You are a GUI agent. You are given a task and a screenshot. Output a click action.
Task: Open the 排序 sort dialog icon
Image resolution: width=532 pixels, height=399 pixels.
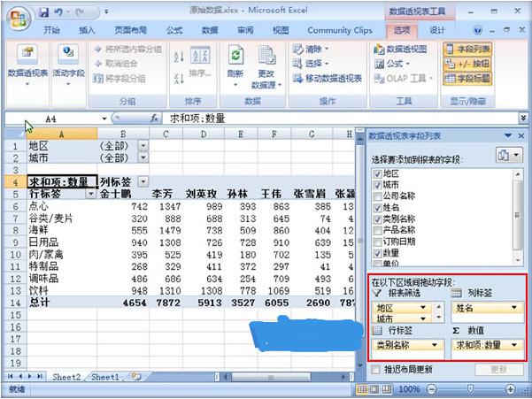(200, 62)
